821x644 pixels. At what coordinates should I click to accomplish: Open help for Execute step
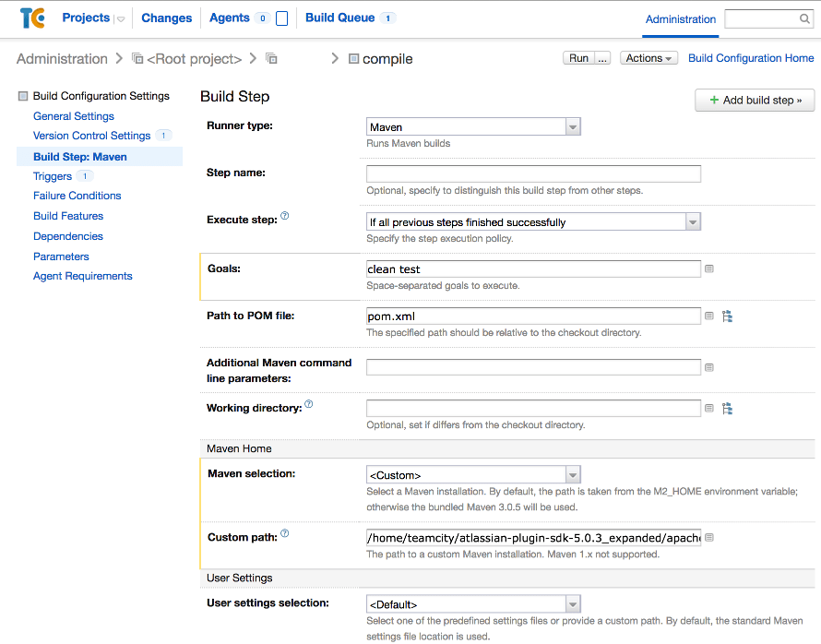point(285,216)
